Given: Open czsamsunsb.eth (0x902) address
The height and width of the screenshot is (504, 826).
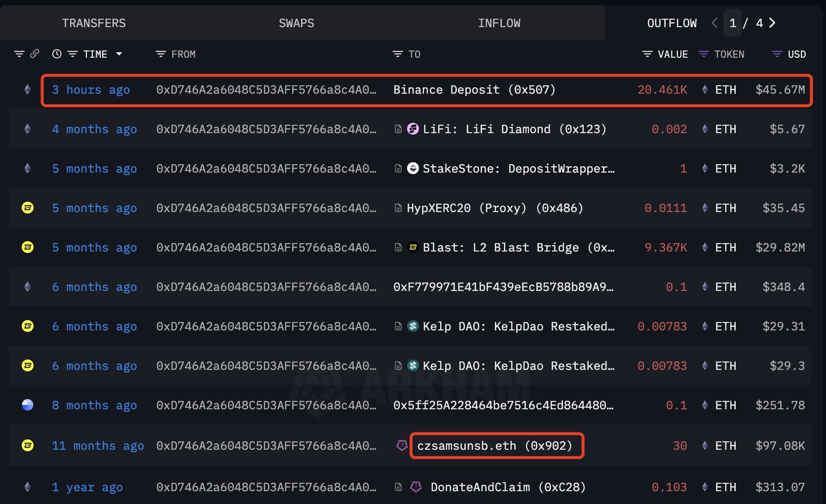Looking at the screenshot, I should click(x=494, y=446).
